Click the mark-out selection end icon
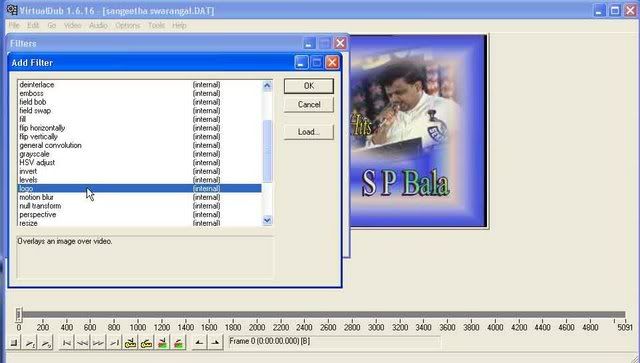This screenshot has height=363, width=640. point(216,343)
